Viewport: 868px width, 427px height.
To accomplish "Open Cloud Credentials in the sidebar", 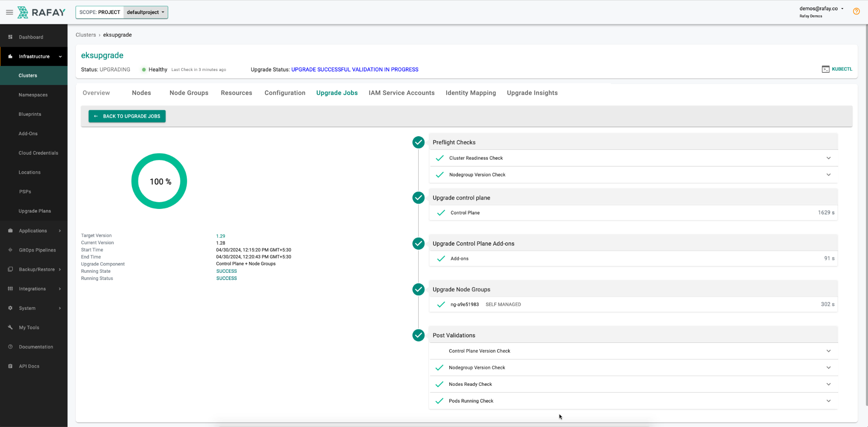I will (38, 153).
